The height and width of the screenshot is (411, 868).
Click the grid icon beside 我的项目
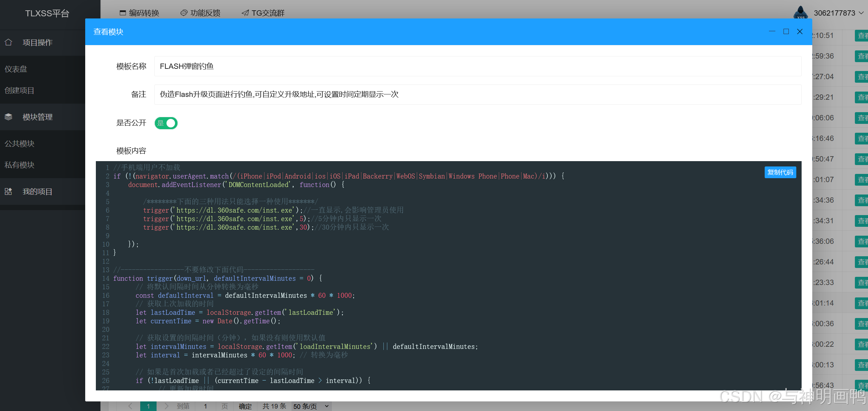(9, 192)
